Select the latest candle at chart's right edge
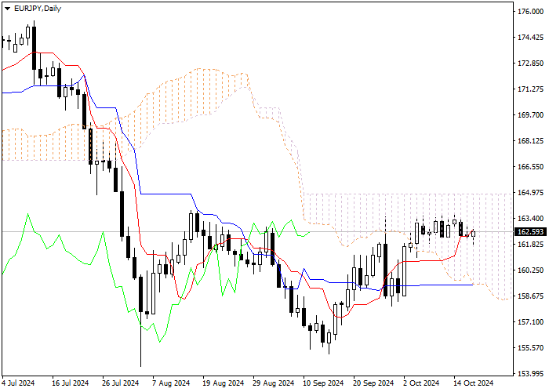This screenshot has height=392, width=549. click(473, 234)
